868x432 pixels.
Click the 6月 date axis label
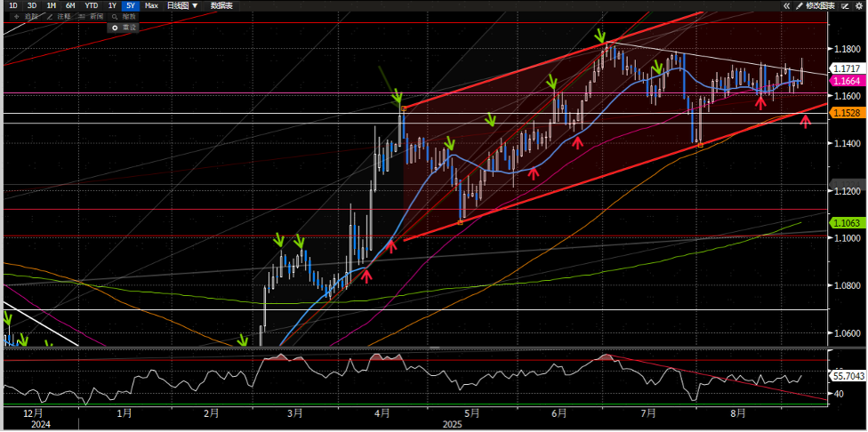(559, 413)
